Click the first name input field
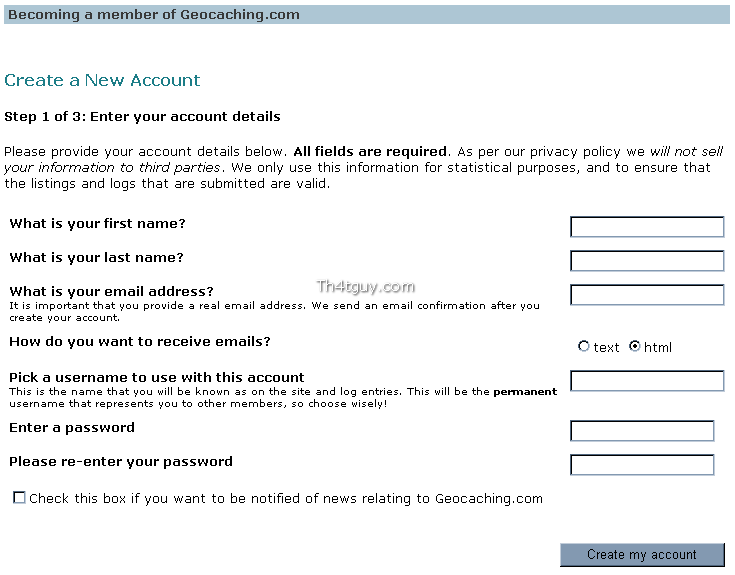This screenshot has height=575, width=735. (647, 227)
